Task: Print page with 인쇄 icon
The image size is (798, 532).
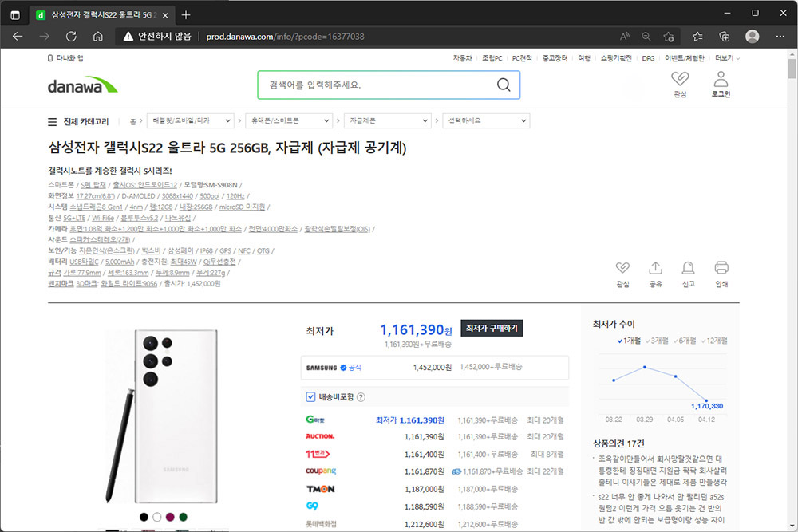Action: tap(721, 267)
